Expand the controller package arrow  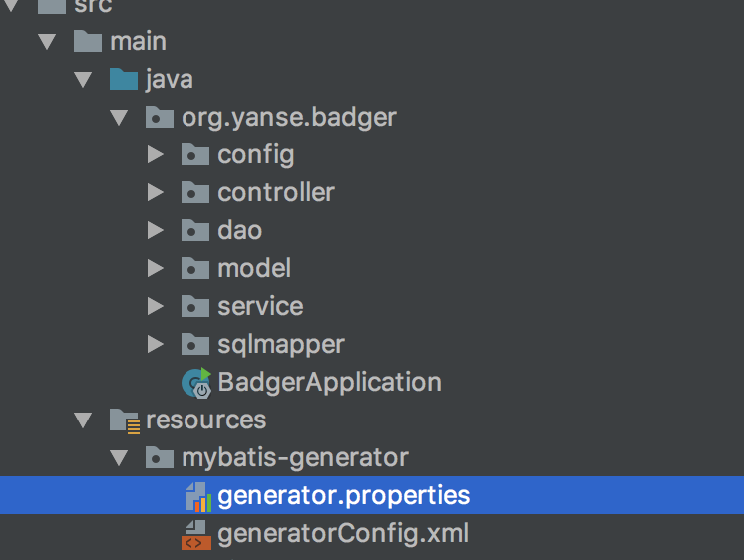(155, 192)
